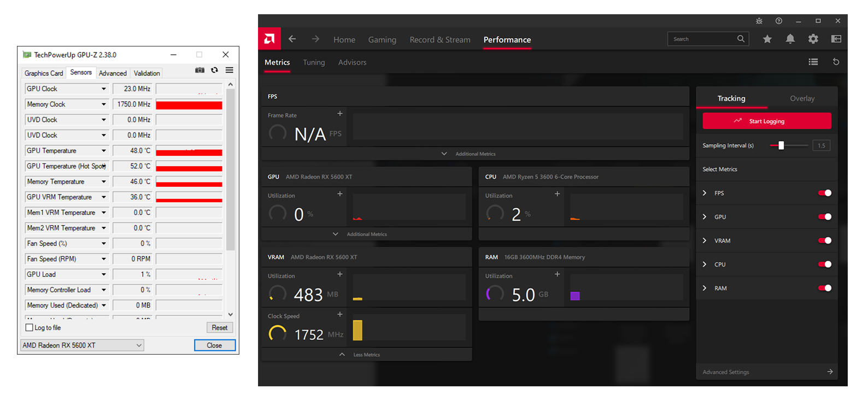The height and width of the screenshot is (400, 868).
Task: Click the GPU-Z Close button
Action: pos(214,345)
